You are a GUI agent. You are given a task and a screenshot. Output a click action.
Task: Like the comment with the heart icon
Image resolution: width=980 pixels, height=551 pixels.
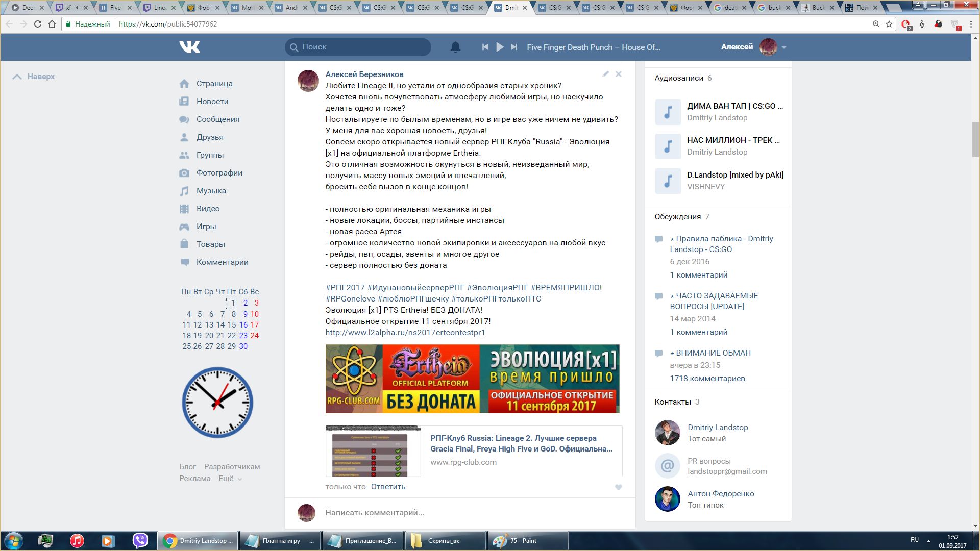point(619,487)
